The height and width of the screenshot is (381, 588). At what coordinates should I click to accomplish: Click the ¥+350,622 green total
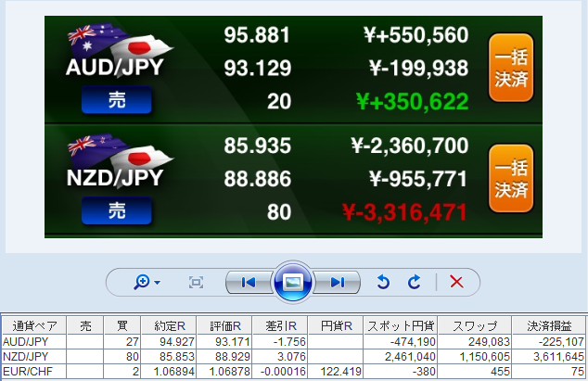pyautogui.click(x=413, y=101)
